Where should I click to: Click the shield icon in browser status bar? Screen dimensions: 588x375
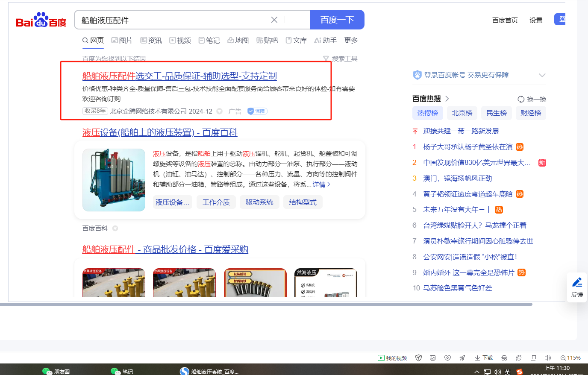point(419,358)
